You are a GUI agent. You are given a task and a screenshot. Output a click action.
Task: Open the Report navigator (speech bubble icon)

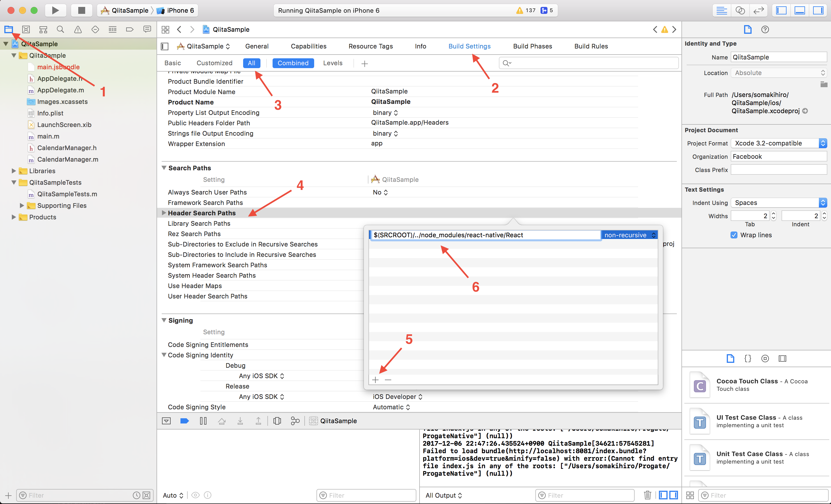point(147,29)
